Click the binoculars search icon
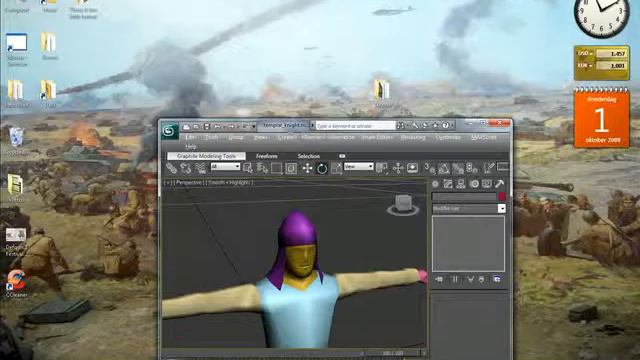 [x=400, y=126]
